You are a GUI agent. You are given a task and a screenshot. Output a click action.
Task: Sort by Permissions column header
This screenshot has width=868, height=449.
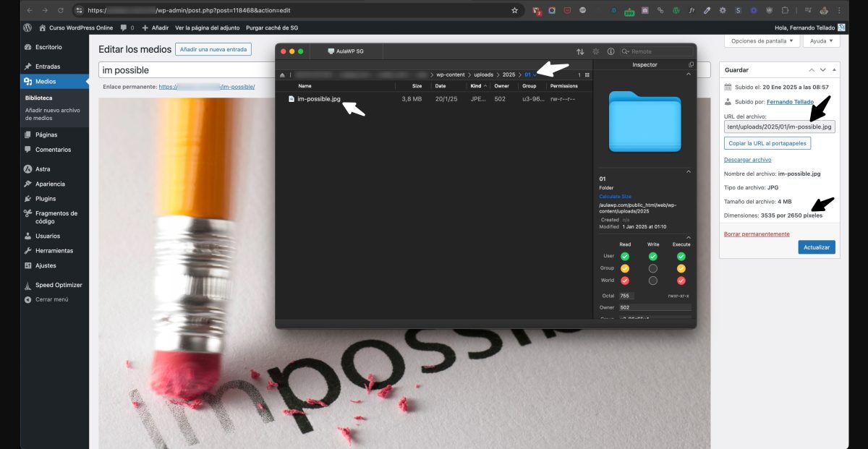564,86
